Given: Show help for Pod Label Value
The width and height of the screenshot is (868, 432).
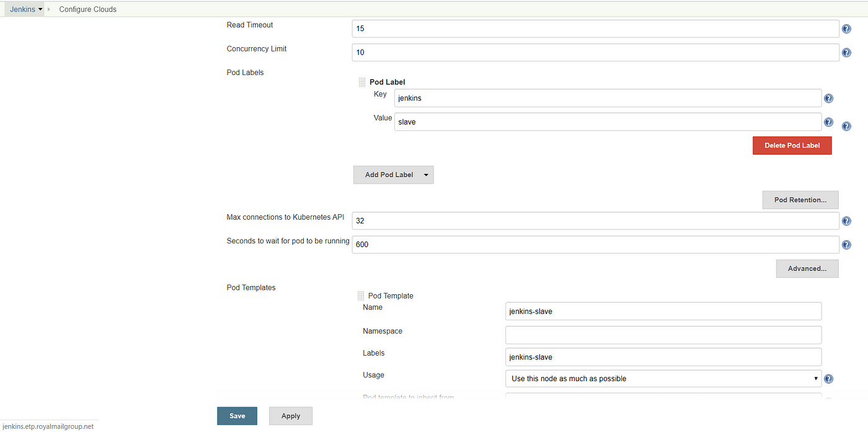Looking at the screenshot, I should (828, 122).
